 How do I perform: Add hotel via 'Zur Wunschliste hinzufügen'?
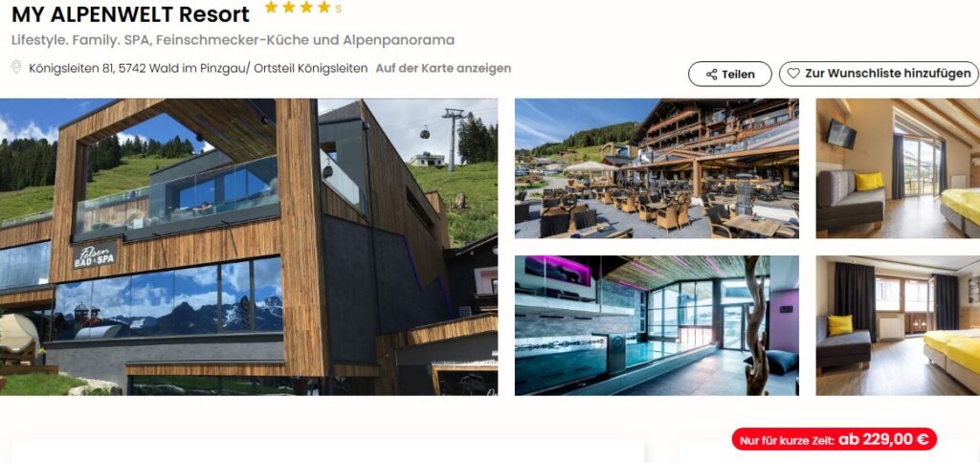[x=879, y=74]
